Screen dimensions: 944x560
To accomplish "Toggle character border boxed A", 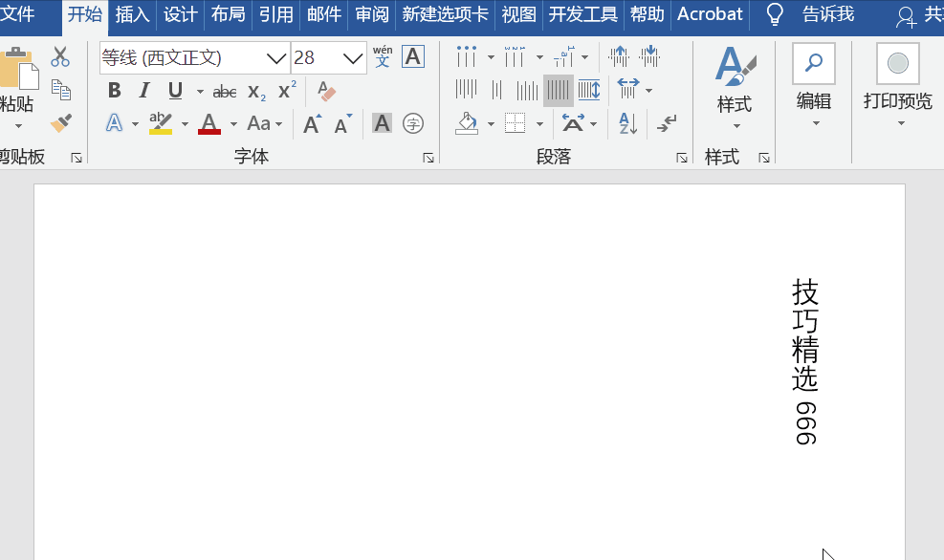I will 413,56.
